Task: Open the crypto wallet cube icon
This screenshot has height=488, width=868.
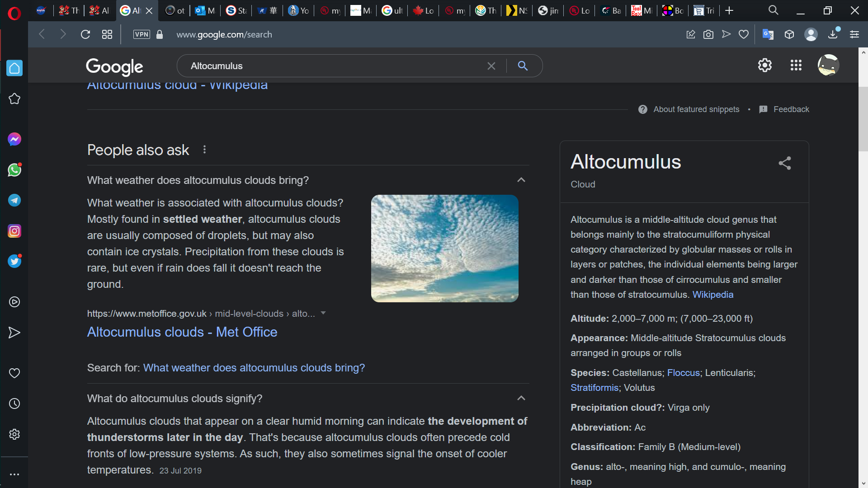Action: (x=789, y=34)
